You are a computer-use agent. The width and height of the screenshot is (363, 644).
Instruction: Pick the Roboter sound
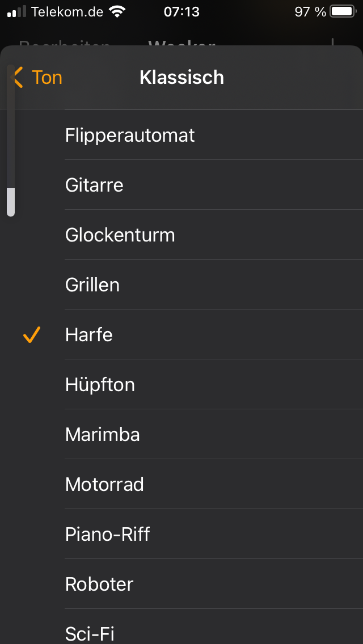pos(99,584)
